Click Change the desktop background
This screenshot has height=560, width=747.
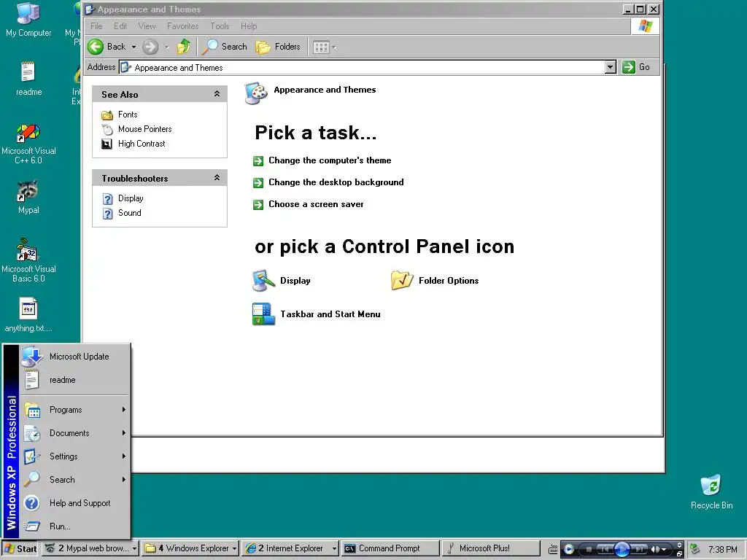[x=328, y=182]
